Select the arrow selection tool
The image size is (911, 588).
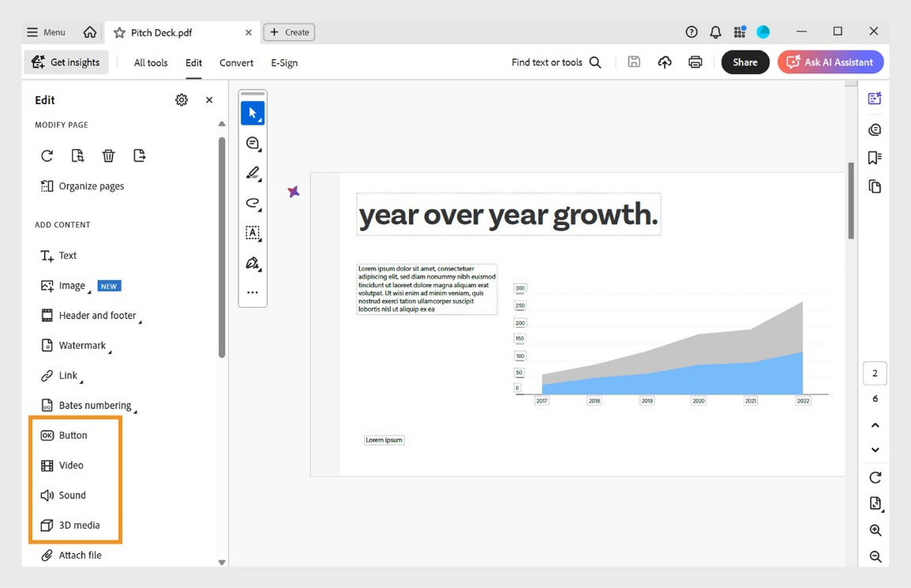(x=253, y=113)
